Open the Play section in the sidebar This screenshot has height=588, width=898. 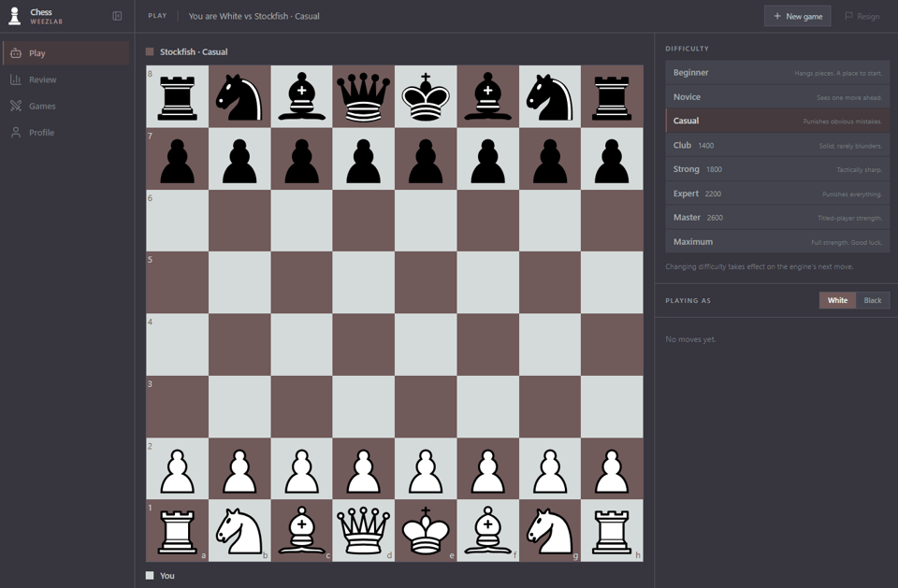coord(66,53)
